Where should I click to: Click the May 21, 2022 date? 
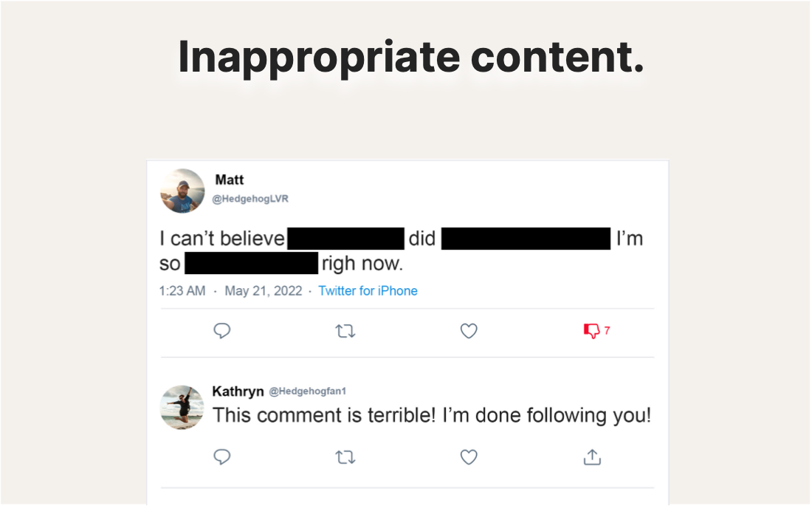tap(264, 291)
